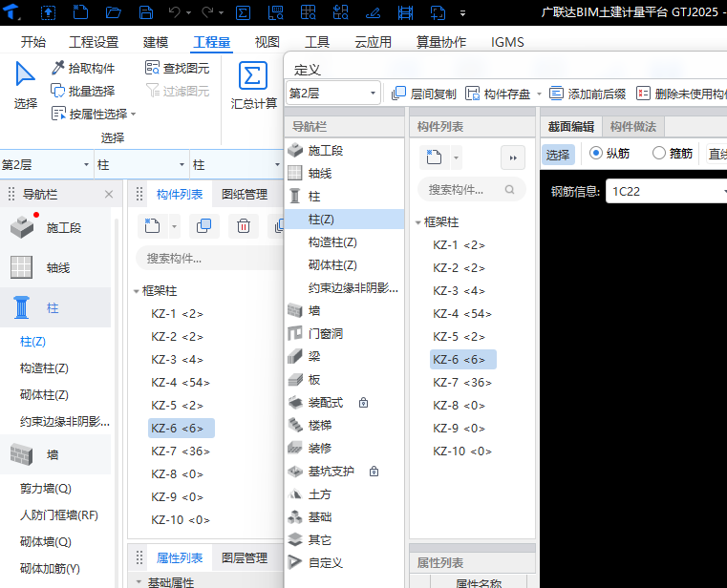Click the 选择 button in 截面编辑

pos(558,154)
